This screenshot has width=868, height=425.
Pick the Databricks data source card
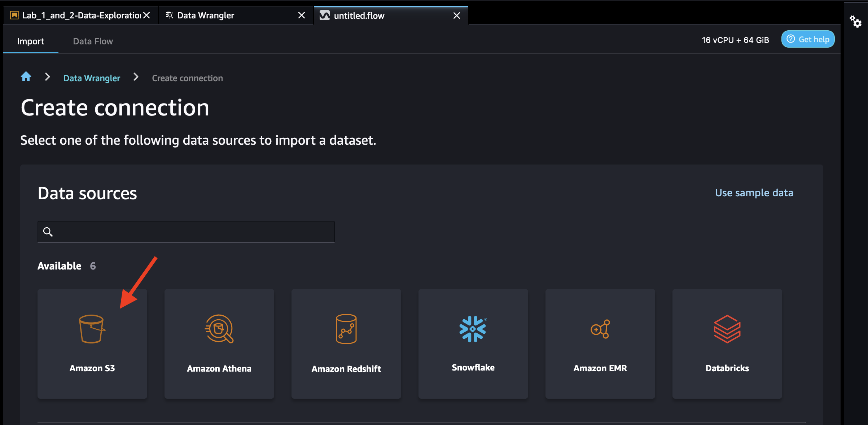[x=727, y=343]
